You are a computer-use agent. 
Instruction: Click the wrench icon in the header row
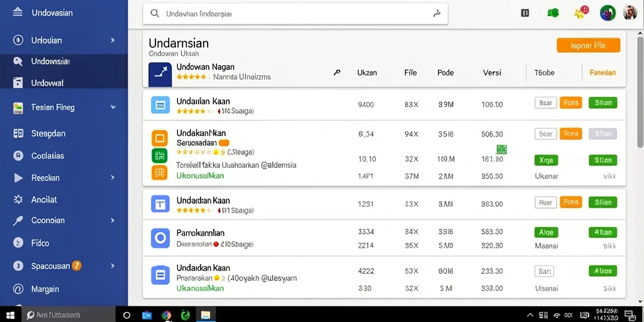click(x=337, y=73)
